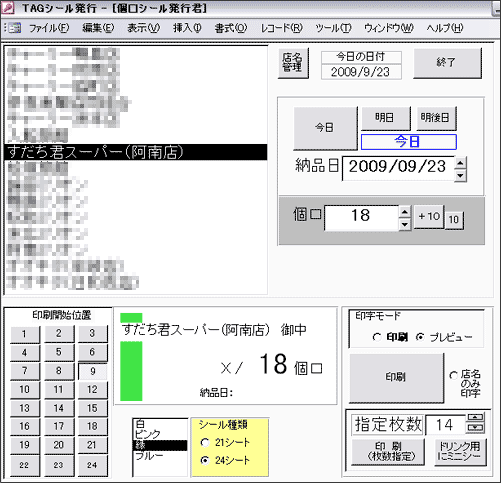This screenshot has width=501, height=483.
Task: Open the ツール(T) menu
Action: pos(333,28)
